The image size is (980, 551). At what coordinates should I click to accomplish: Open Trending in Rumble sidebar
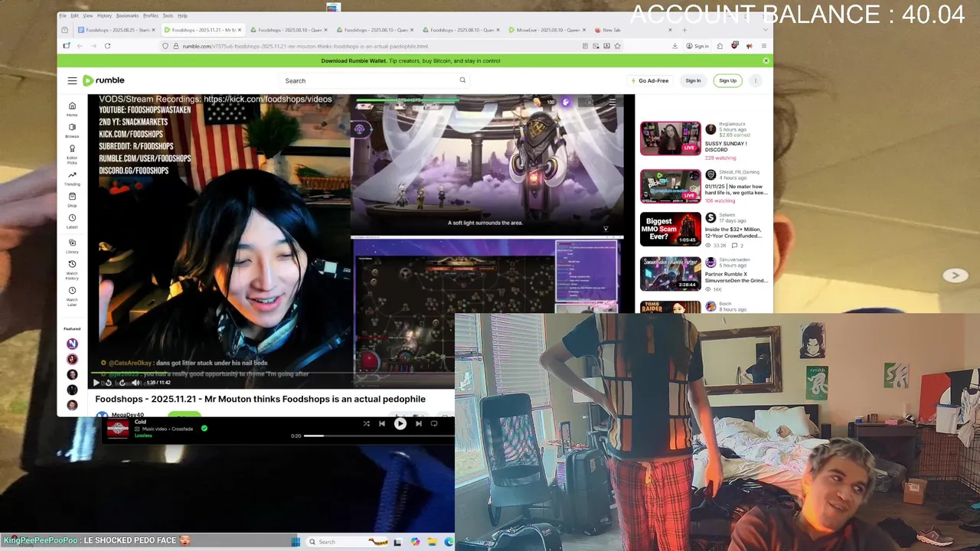click(72, 178)
